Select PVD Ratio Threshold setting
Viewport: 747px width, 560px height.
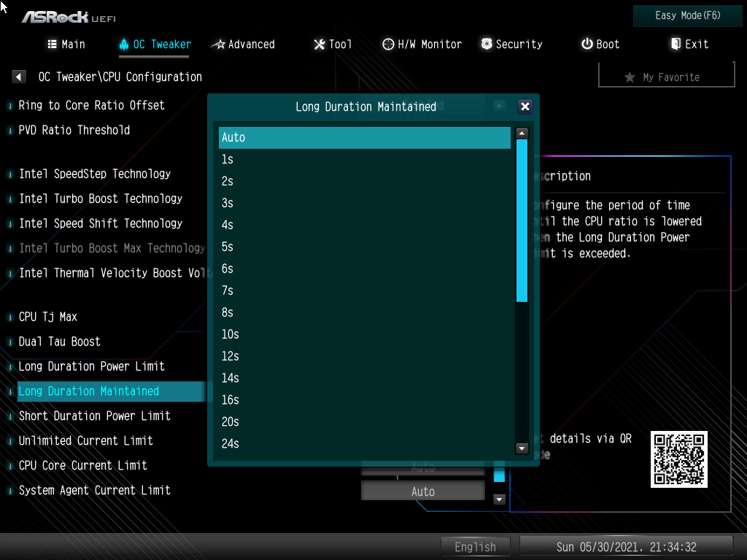tap(74, 130)
